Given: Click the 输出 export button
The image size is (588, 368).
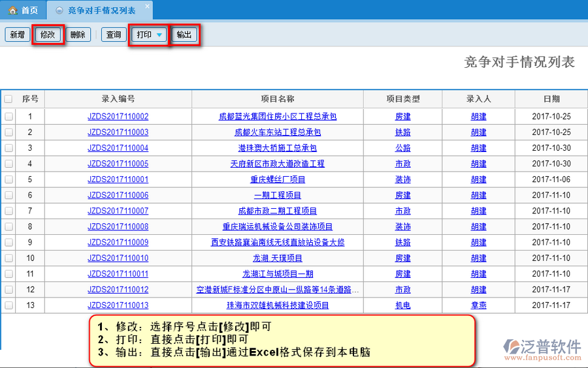Looking at the screenshot, I should 184,35.
